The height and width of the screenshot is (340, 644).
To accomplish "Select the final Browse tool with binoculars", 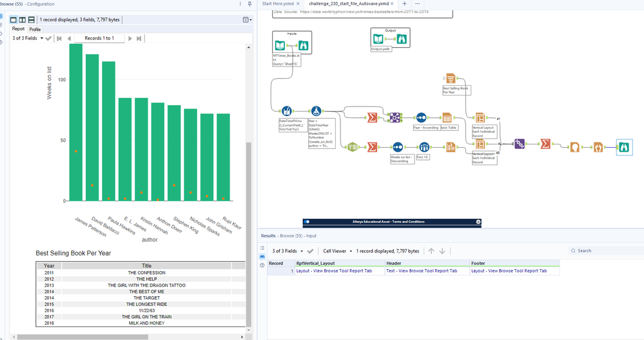I will [x=624, y=147].
